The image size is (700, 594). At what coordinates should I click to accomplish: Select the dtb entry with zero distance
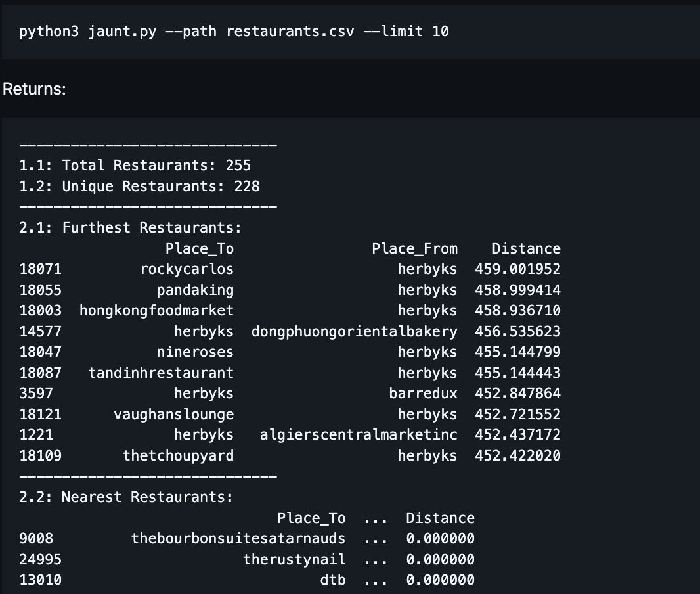(x=335, y=580)
